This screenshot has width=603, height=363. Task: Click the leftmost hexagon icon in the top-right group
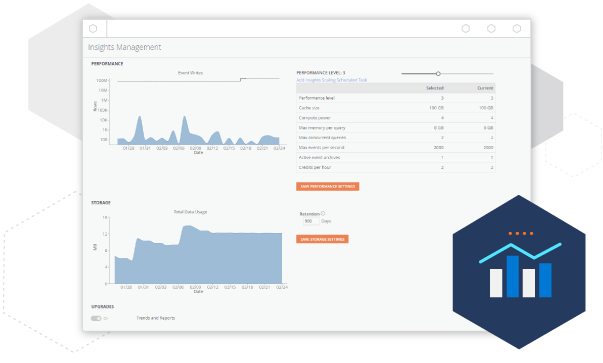point(466,28)
